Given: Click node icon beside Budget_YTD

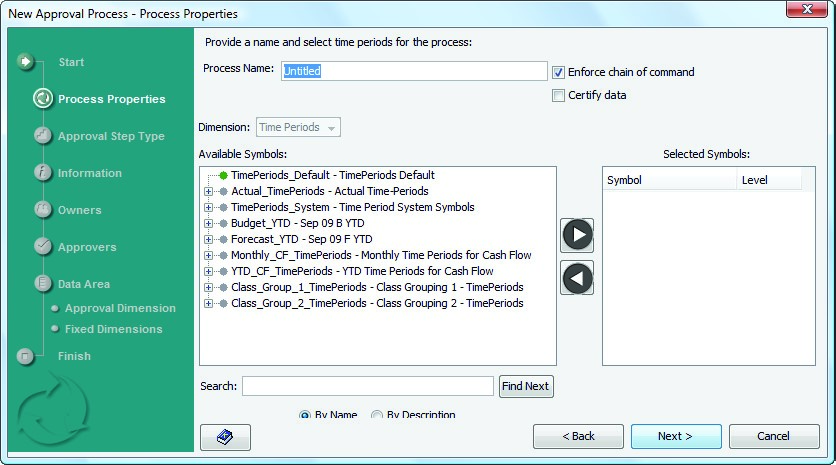Looking at the screenshot, I should click(x=223, y=223).
